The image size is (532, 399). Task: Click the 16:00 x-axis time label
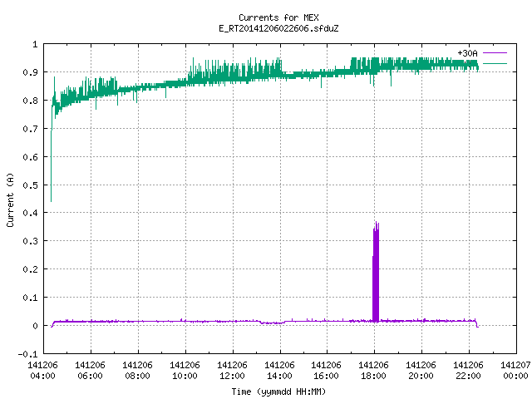click(326, 376)
